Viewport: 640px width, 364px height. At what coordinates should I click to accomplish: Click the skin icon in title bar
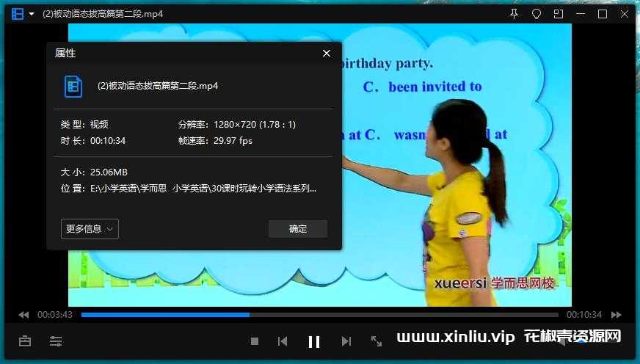[x=537, y=14]
